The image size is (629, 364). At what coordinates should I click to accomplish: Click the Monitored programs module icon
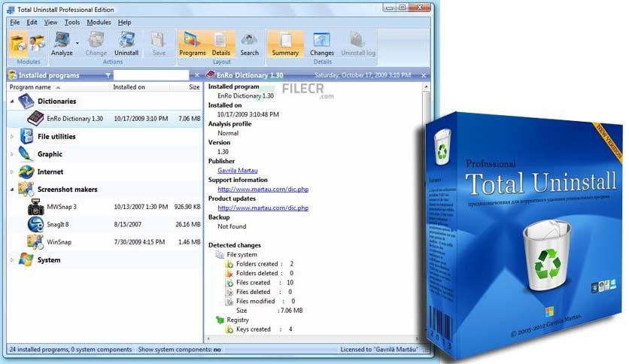tap(38, 44)
